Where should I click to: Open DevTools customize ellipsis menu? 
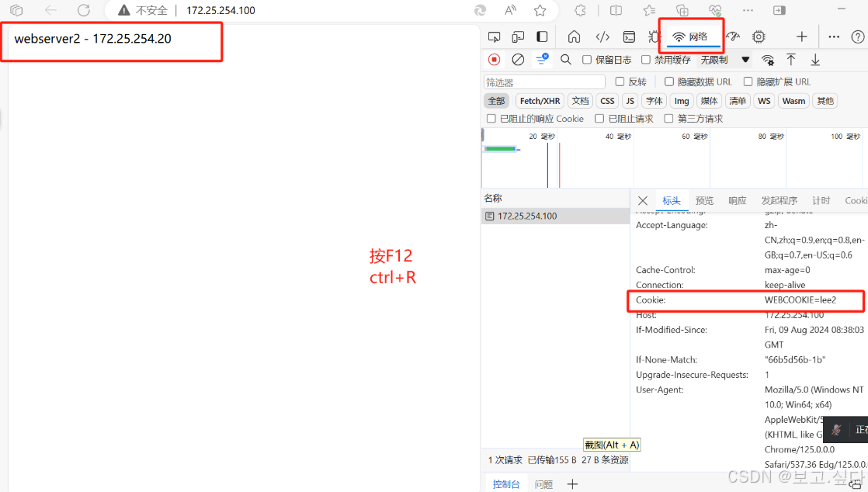pyautogui.click(x=834, y=36)
